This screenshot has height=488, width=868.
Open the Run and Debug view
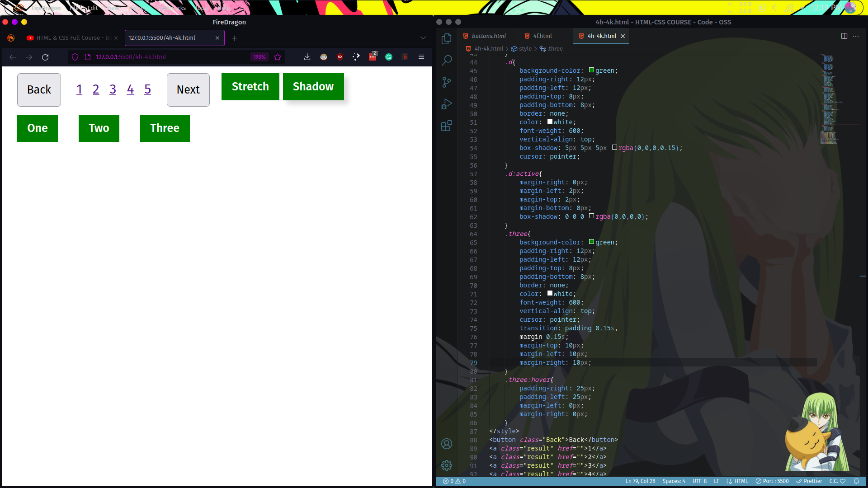pos(446,104)
